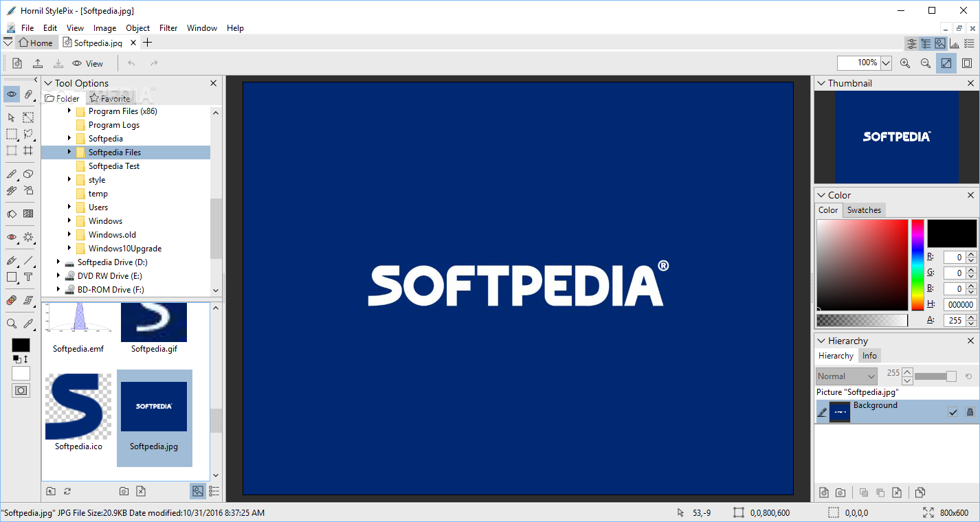This screenshot has width=980, height=522.
Task: Close the Thumbnail panel
Action: [x=970, y=83]
